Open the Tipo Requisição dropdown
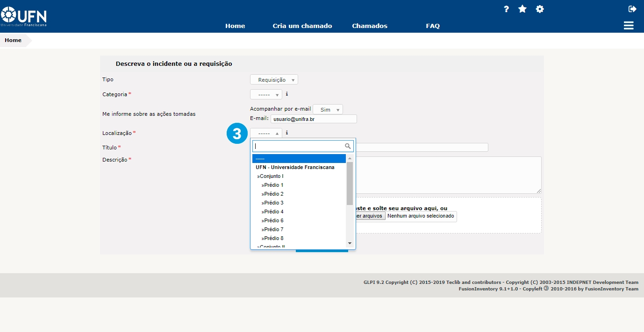This screenshot has height=332, width=644. [x=274, y=80]
